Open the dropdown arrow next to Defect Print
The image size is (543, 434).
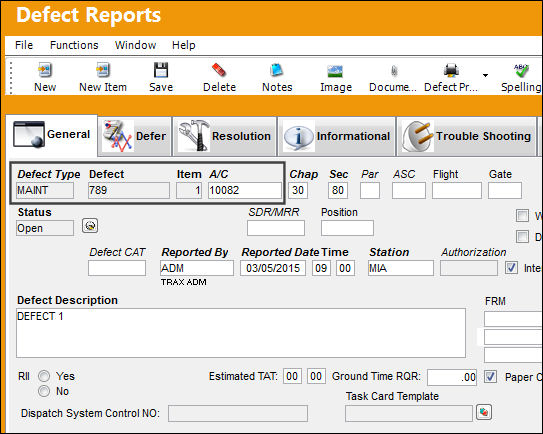(486, 75)
